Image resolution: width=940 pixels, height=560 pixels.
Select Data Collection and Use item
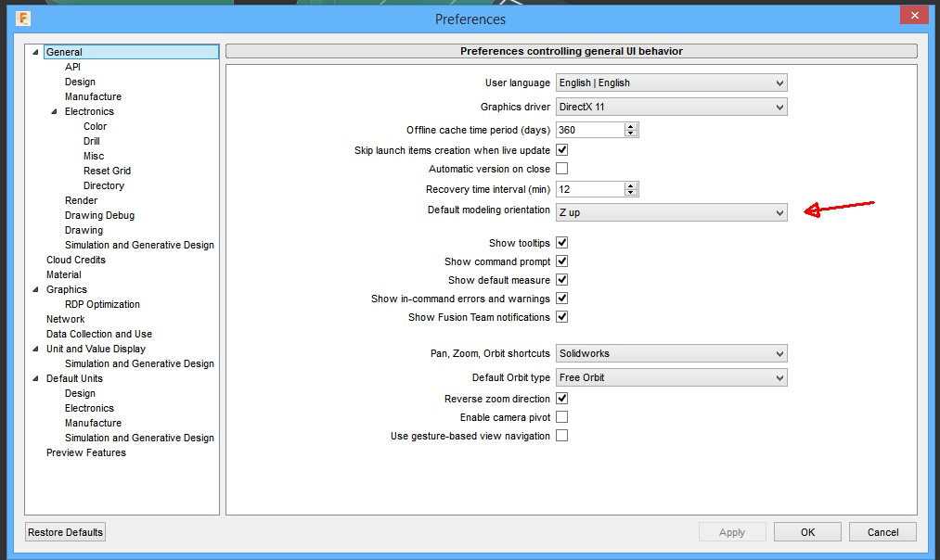click(x=99, y=334)
